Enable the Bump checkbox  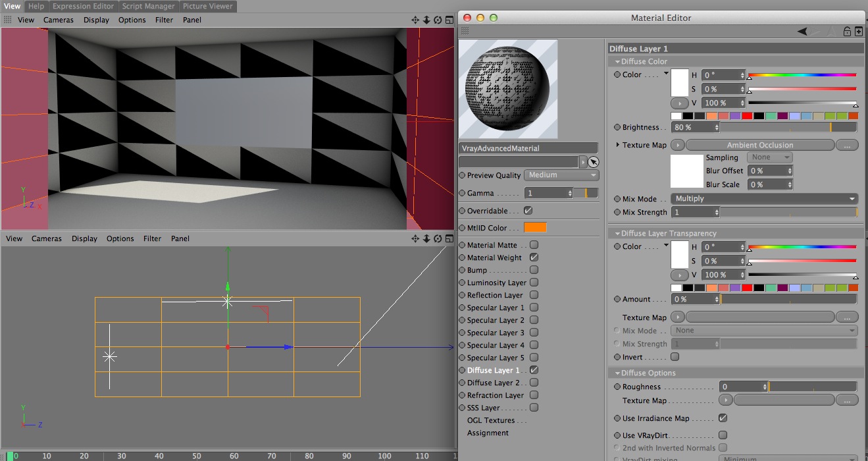[534, 270]
